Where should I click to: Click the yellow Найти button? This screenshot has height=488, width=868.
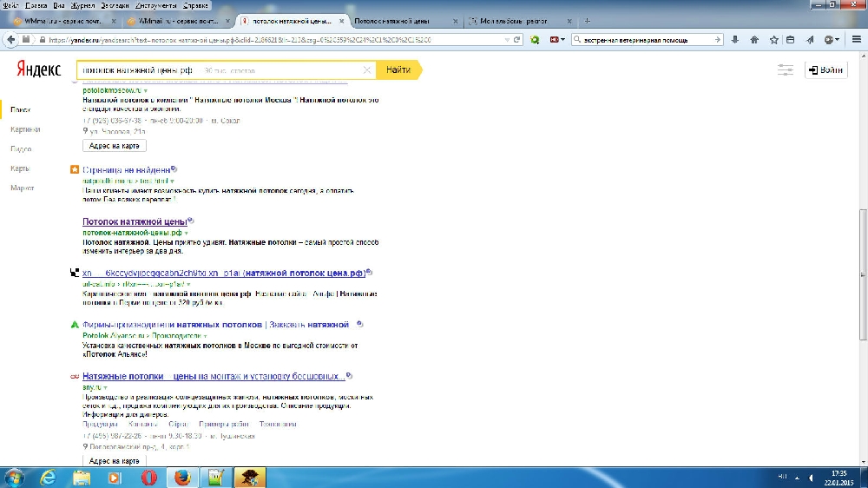tap(398, 69)
